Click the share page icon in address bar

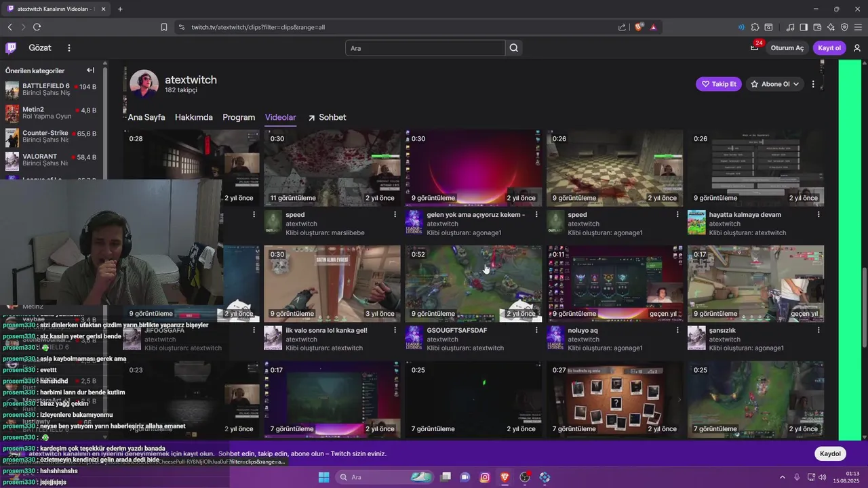click(622, 27)
